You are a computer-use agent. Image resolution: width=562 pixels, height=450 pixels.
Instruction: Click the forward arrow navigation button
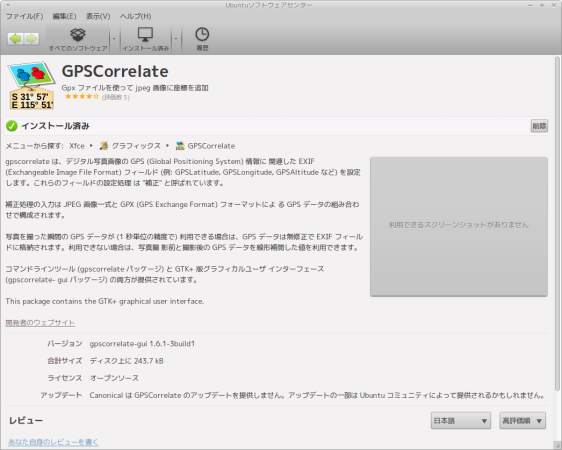(x=32, y=39)
